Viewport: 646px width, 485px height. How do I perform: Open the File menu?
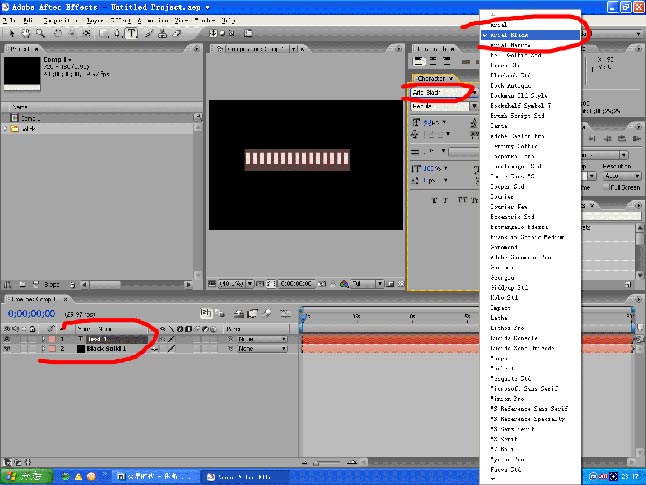9,20
